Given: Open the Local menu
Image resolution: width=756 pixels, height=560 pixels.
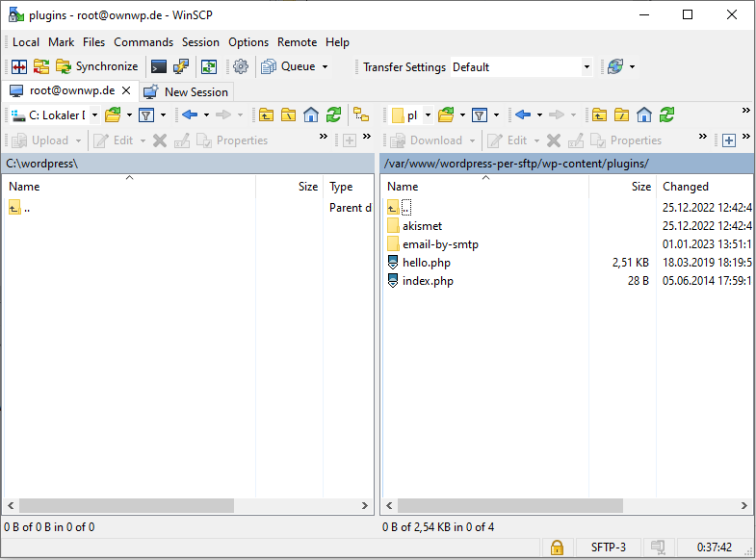Looking at the screenshot, I should click(x=26, y=42).
